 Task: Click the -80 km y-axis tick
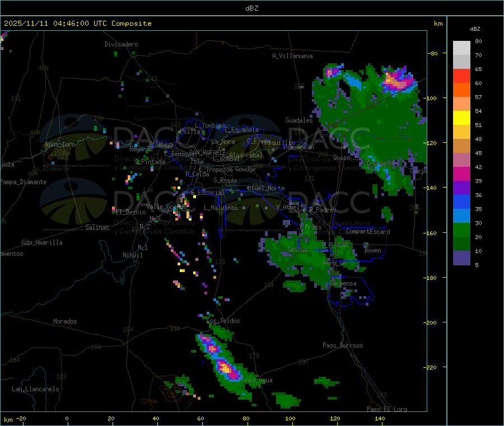point(433,53)
